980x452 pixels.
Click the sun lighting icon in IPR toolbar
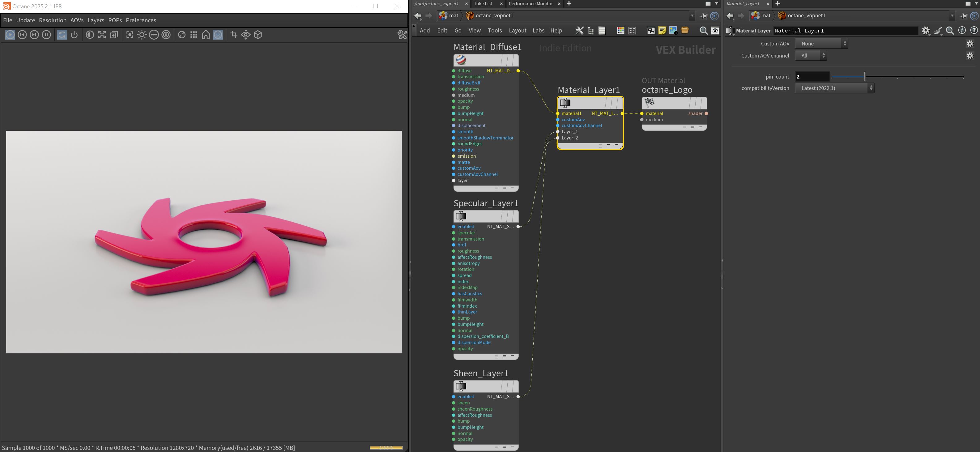click(142, 35)
